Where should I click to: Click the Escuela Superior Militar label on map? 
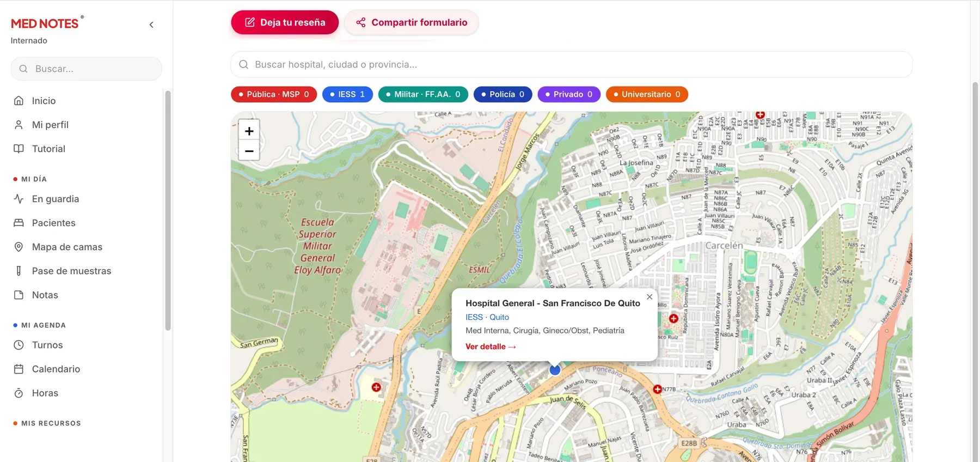coord(317,246)
